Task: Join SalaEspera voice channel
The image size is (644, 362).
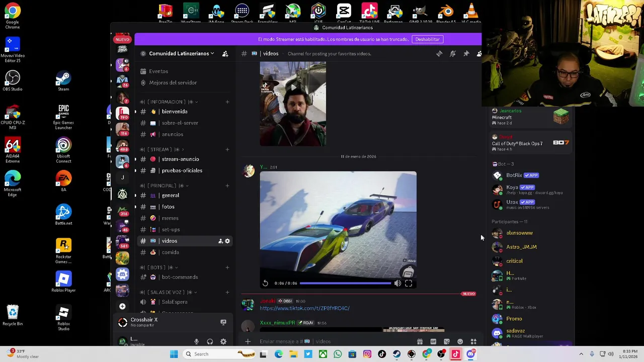Action: (x=185, y=302)
